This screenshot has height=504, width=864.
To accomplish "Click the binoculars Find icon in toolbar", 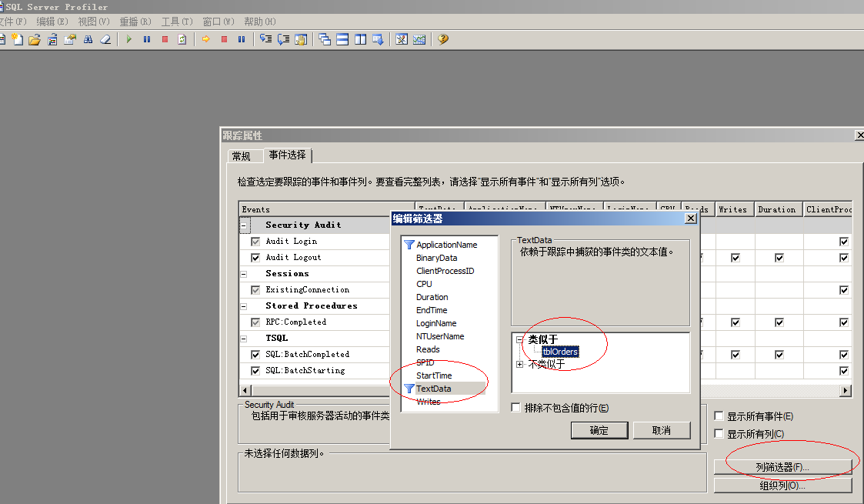I will pos(88,39).
